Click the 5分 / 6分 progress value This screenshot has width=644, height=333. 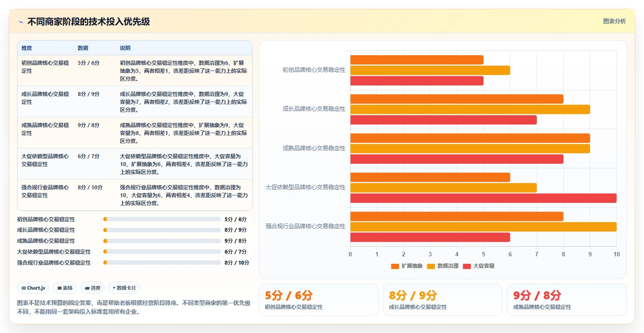236,220
